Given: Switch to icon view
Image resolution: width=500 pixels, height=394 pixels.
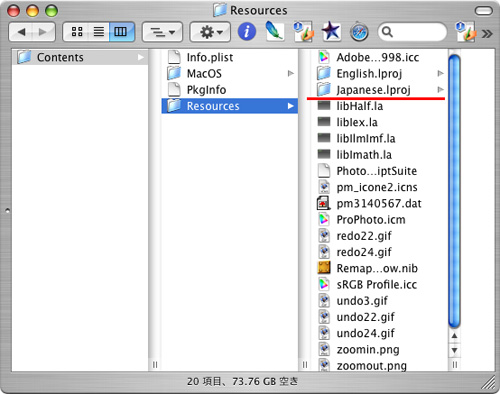Looking at the screenshot, I should (x=76, y=32).
